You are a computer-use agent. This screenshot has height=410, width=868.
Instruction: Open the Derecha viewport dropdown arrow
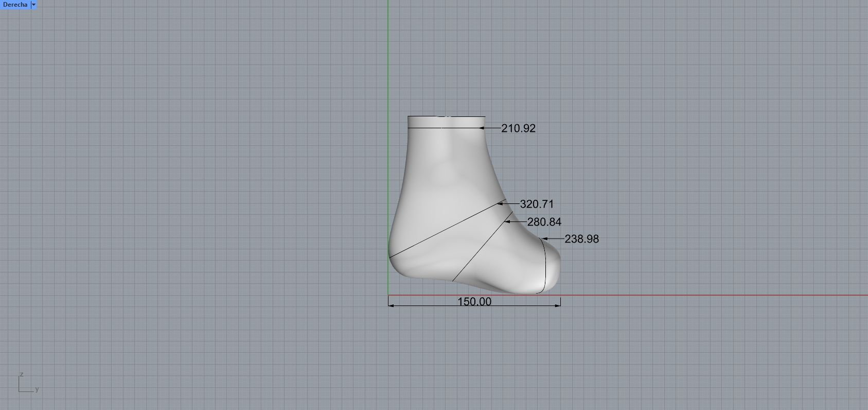pos(34,5)
